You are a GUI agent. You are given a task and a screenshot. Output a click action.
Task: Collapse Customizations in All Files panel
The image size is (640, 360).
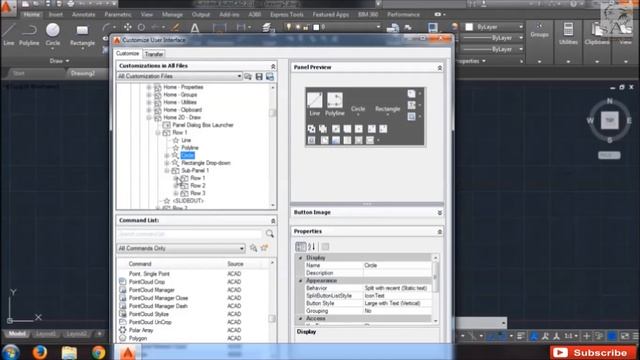[273, 66]
